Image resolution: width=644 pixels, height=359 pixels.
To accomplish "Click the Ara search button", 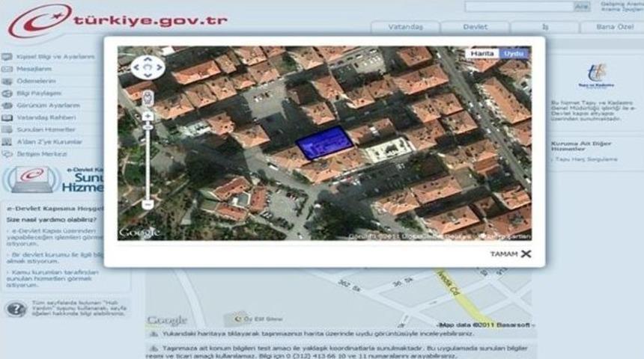I will pos(582,7).
